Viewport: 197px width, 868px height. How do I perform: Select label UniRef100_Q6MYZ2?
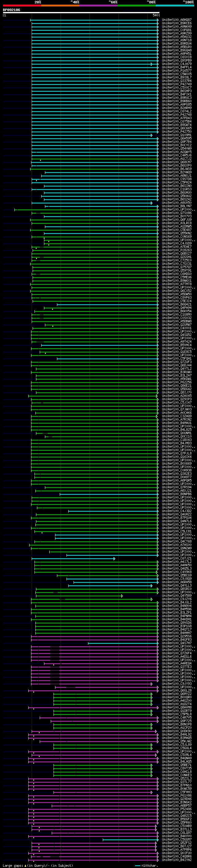point(177,694)
